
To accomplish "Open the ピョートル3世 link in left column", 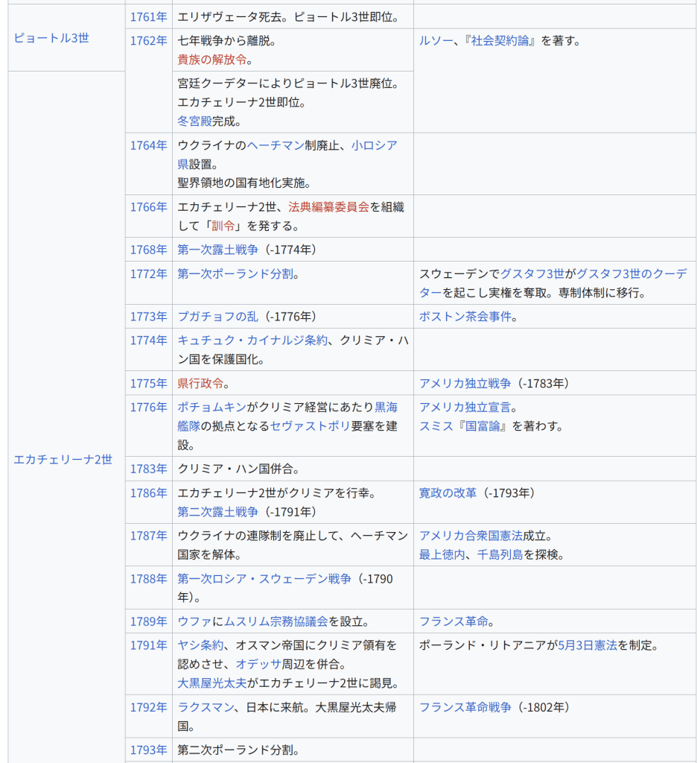I will click(x=51, y=38).
